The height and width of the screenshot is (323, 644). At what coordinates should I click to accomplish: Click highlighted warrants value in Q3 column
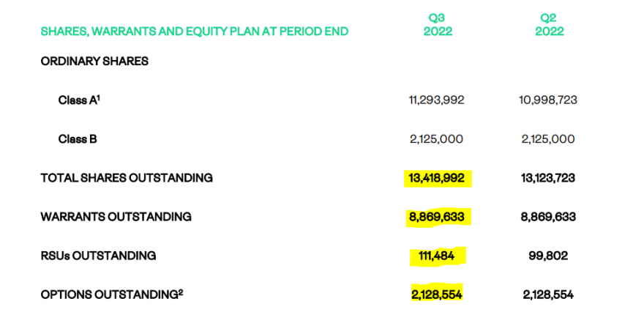438,217
